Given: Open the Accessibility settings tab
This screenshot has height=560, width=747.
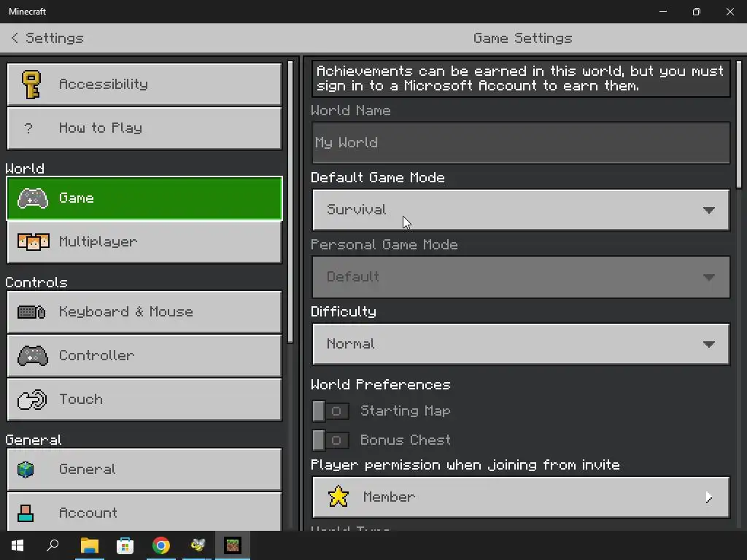Looking at the screenshot, I should (144, 85).
